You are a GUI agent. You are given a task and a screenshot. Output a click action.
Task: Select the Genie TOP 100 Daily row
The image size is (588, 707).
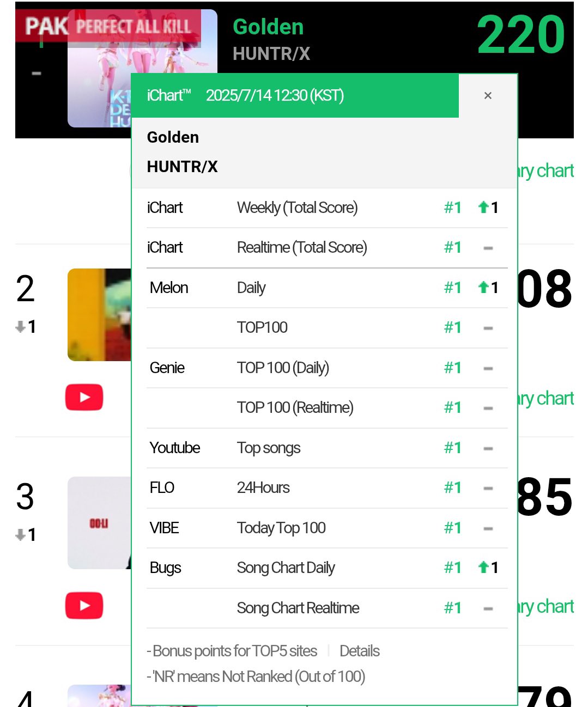[x=327, y=368]
